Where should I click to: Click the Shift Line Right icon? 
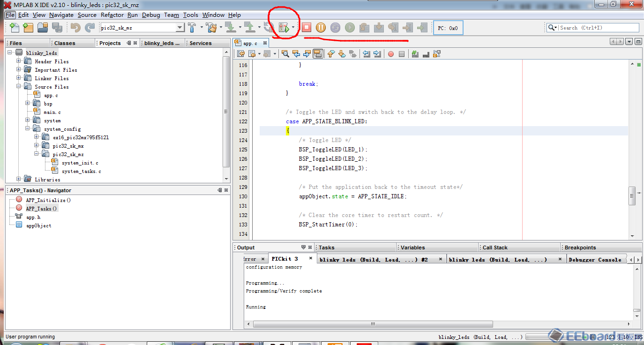(x=378, y=54)
